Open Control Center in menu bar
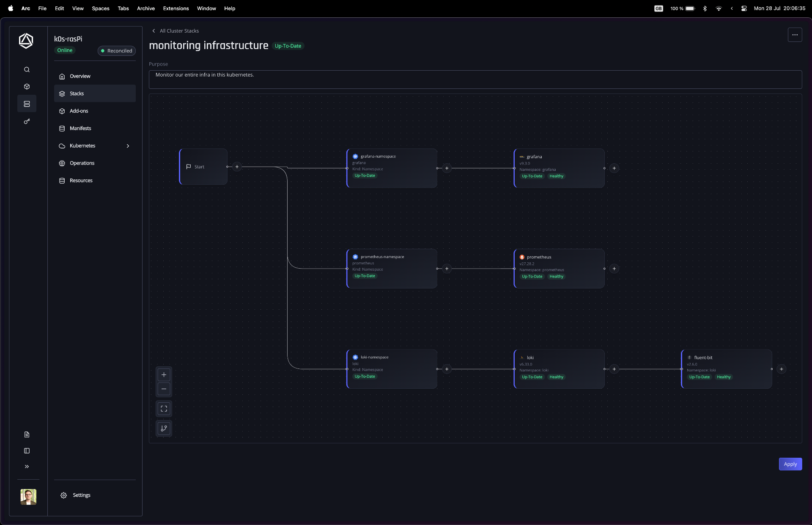The height and width of the screenshot is (525, 812). pos(744,8)
